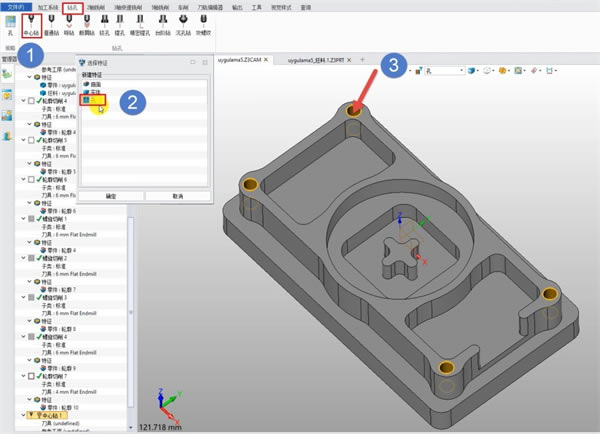The width and height of the screenshot is (600, 434).
Task: Click the scrollbar down arrow in manager tree
Action: tap(131, 427)
